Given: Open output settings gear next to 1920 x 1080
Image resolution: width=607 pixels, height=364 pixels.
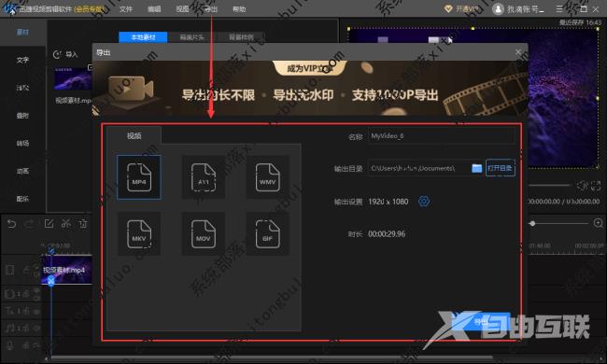Looking at the screenshot, I should tap(424, 202).
